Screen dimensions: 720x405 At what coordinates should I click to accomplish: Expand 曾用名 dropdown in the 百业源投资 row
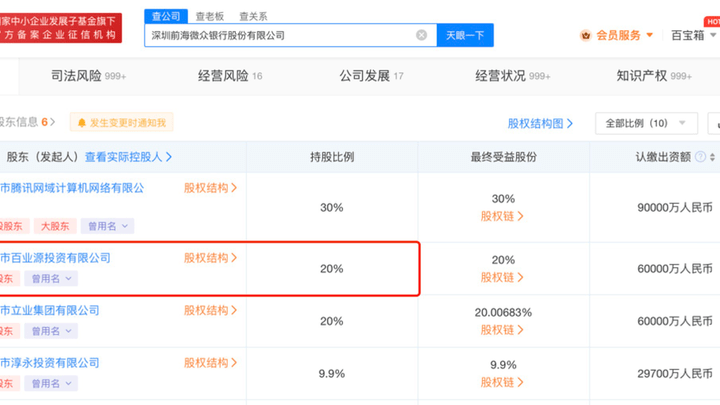(x=51, y=279)
